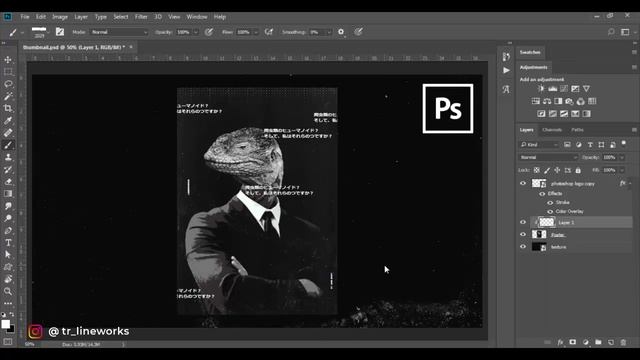Toggle the layer filter switch
Image resolution: width=640 pixels, height=360 pixels.
point(624,143)
